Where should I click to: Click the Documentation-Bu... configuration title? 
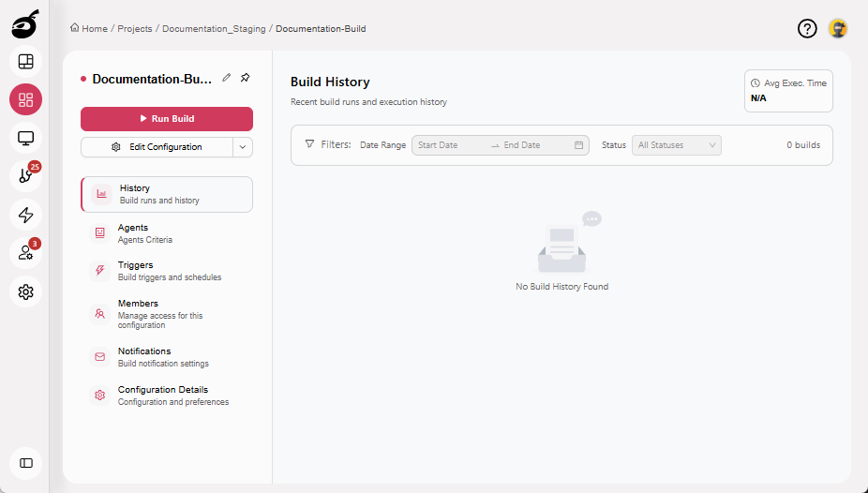(152, 79)
